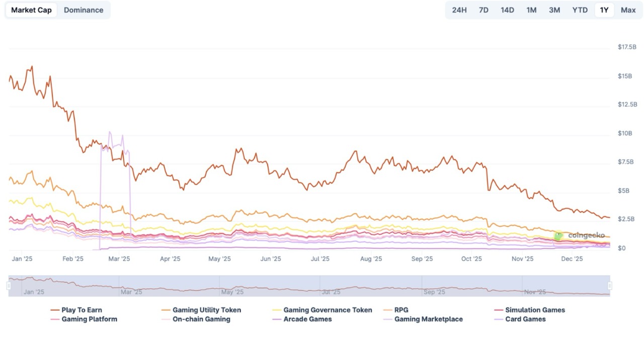
Task: Click the right range navigator handle
Action: point(610,286)
